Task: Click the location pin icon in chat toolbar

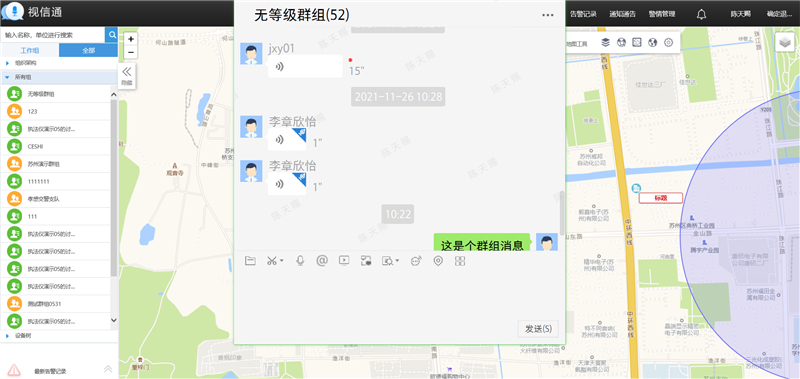Action: [x=438, y=261]
